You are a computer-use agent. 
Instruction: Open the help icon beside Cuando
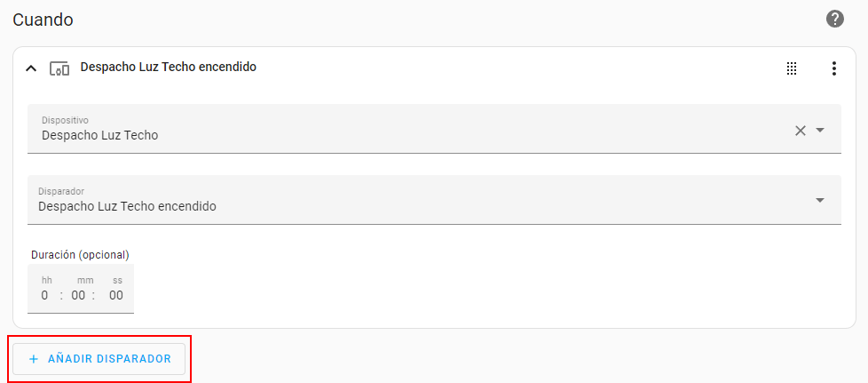pos(834,20)
